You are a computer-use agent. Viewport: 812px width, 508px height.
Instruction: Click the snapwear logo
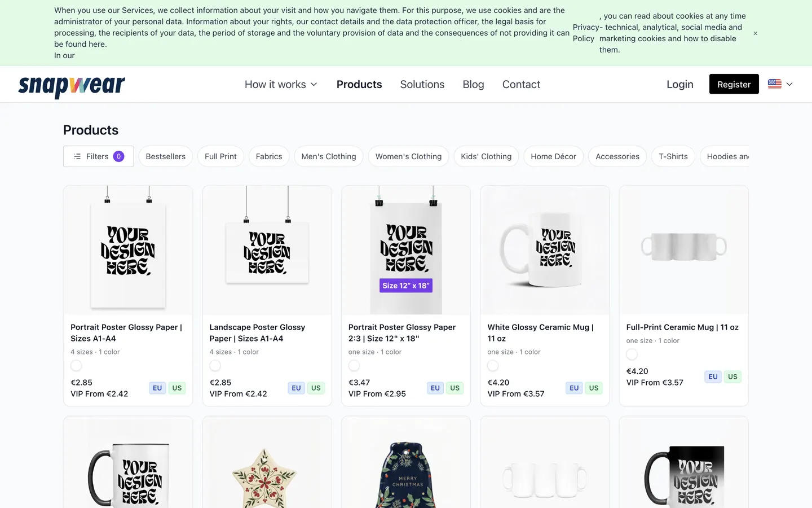pyautogui.click(x=72, y=86)
